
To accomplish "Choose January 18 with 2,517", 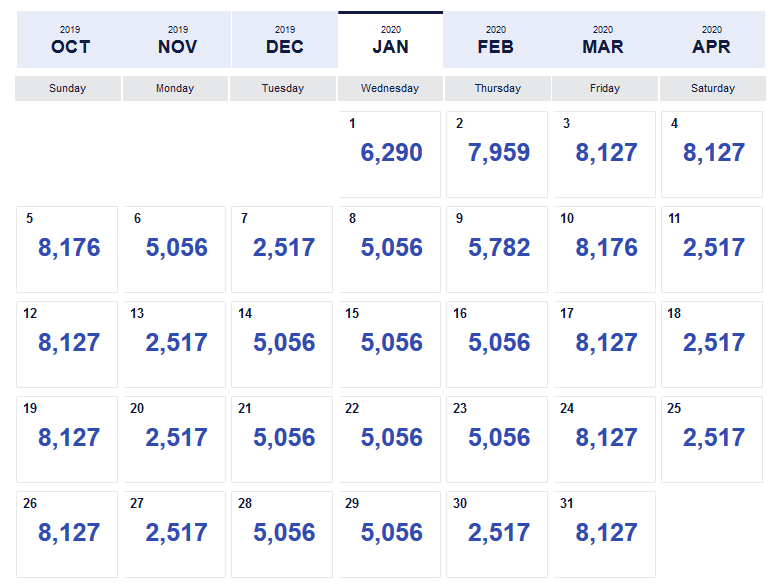I will click(712, 344).
